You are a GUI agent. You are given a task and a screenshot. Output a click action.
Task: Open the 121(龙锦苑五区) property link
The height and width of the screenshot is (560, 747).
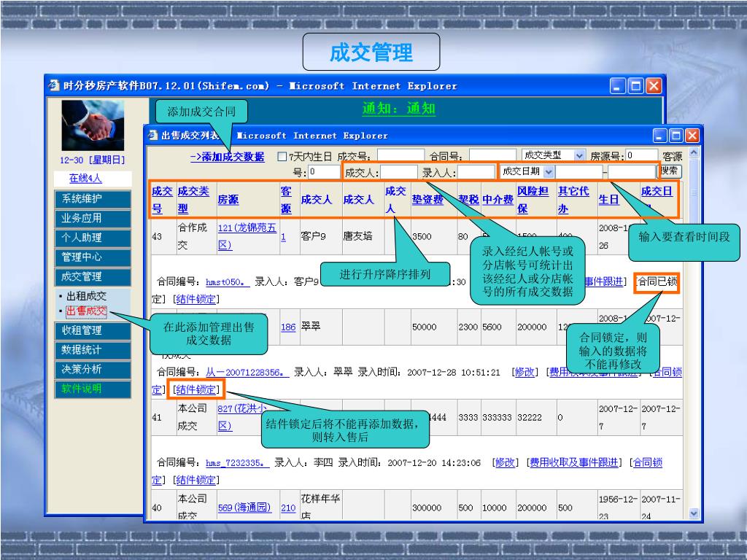[x=247, y=236]
